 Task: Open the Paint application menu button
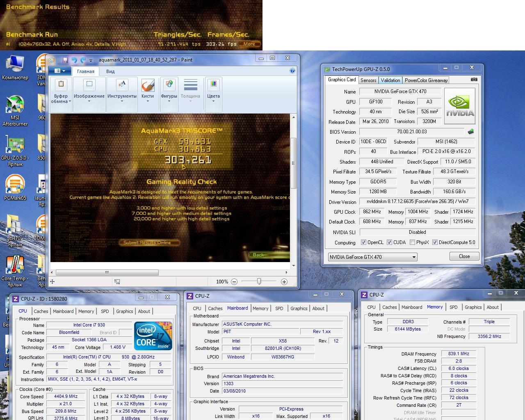point(59,71)
